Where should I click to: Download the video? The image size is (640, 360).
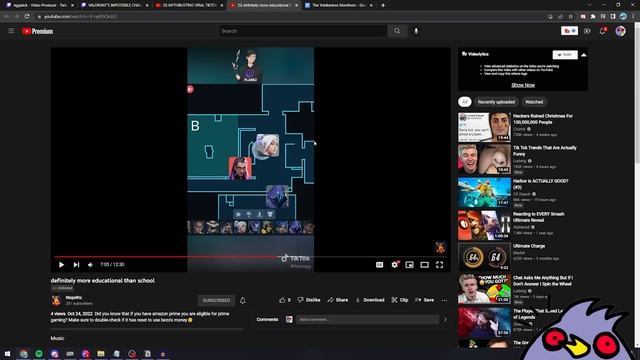370,300
